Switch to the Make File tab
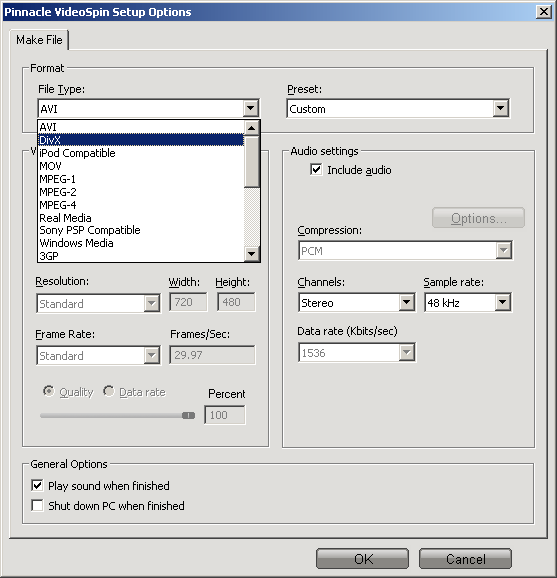Screen dimensions: 557x578 coord(39,40)
